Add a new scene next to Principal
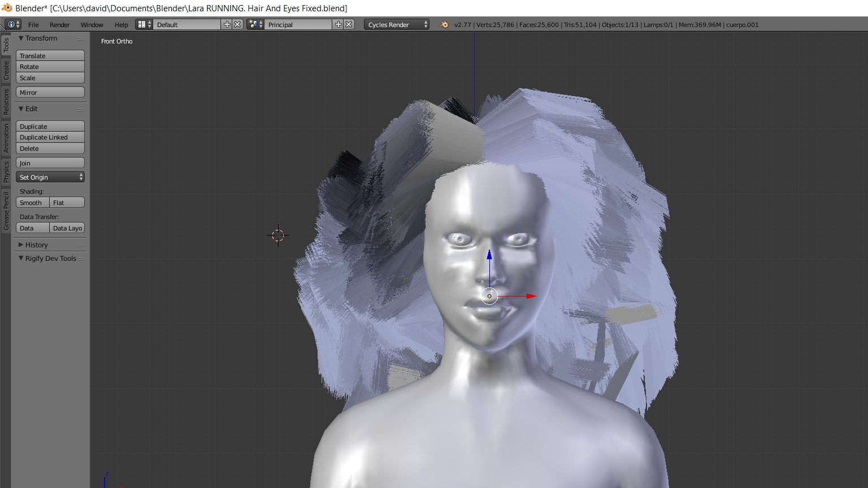 pos(338,24)
